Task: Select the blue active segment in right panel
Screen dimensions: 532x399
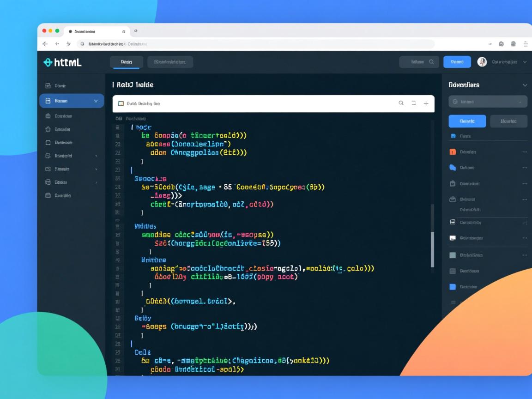Action: 467,121
